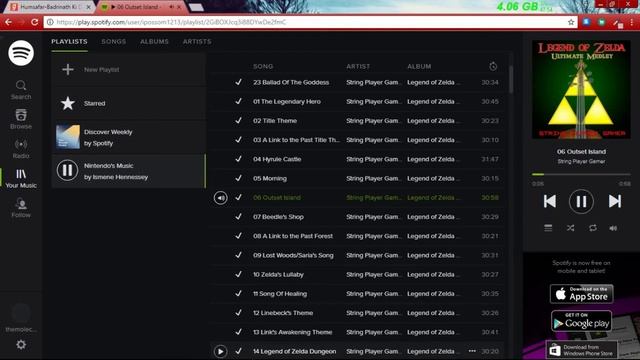Click the plus icon for New Playlist
The image size is (640, 360).
click(x=68, y=69)
